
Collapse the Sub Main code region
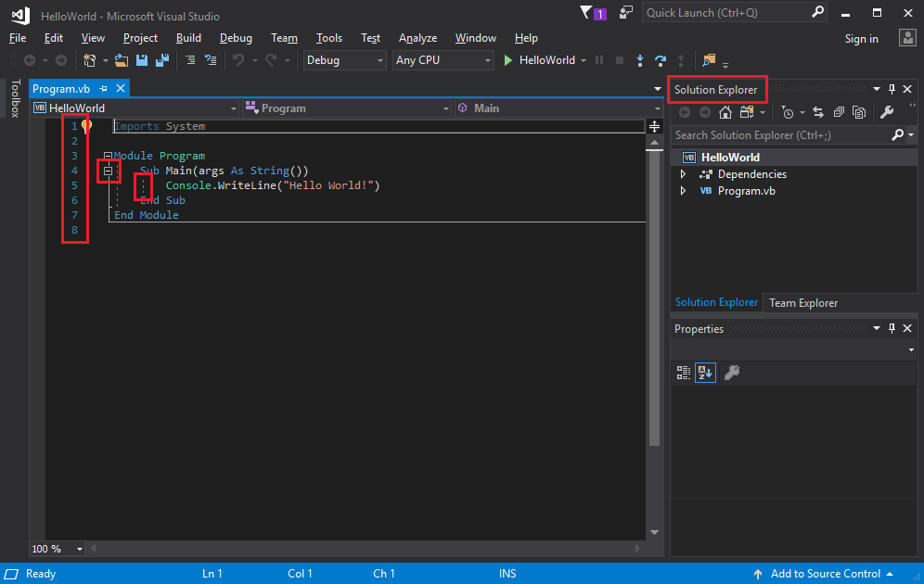click(108, 171)
